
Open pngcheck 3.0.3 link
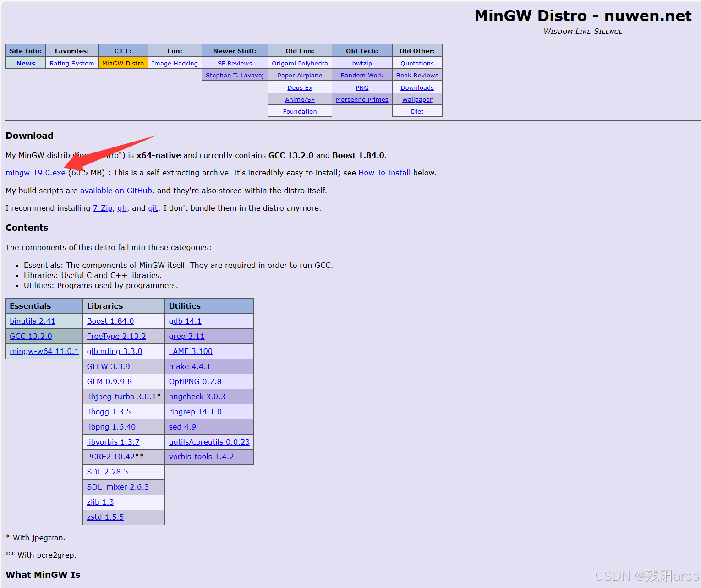pyautogui.click(x=197, y=397)
